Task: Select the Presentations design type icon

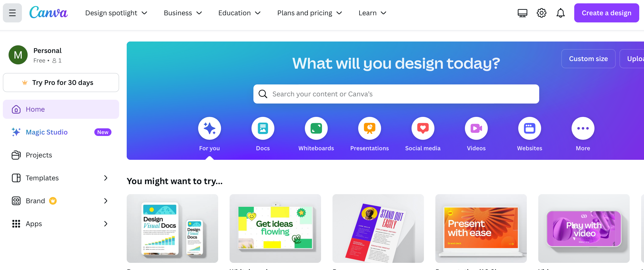Action: tap(369, 128)
